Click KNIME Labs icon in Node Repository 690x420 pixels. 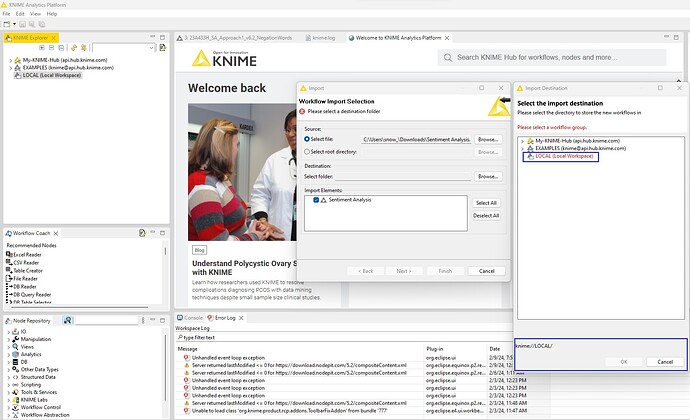15,400
